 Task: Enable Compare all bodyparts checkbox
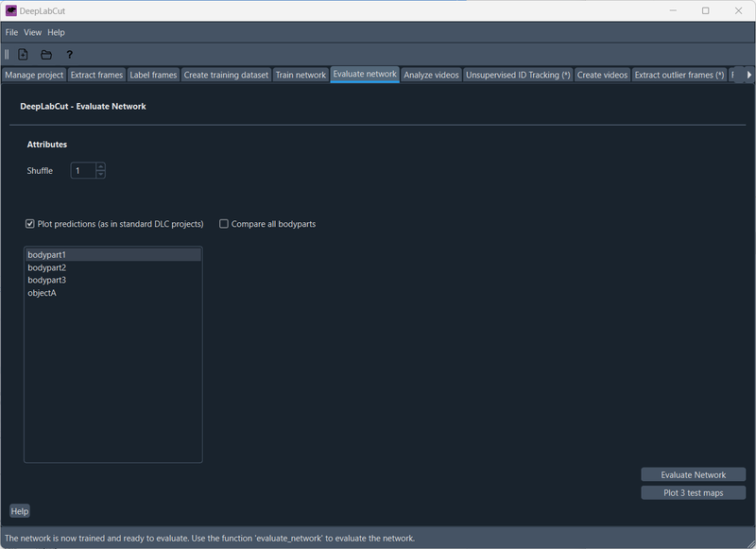point(224,224)
